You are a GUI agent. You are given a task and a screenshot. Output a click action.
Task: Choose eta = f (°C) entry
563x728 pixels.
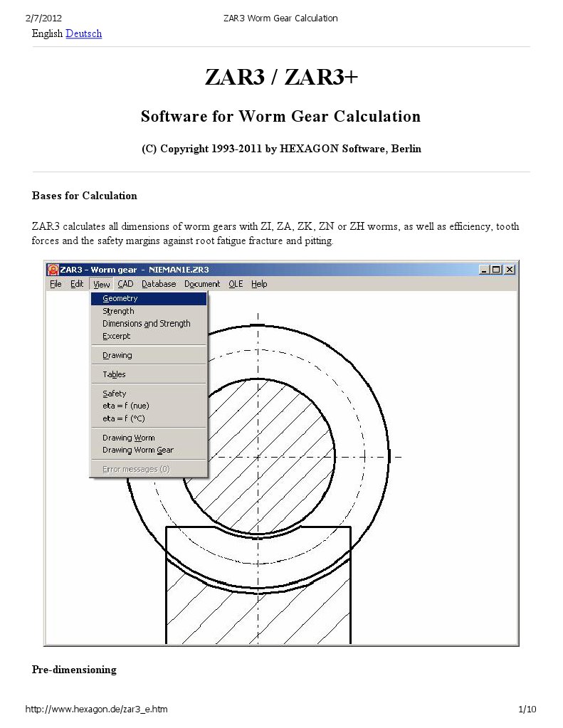(x=149, y=418)
